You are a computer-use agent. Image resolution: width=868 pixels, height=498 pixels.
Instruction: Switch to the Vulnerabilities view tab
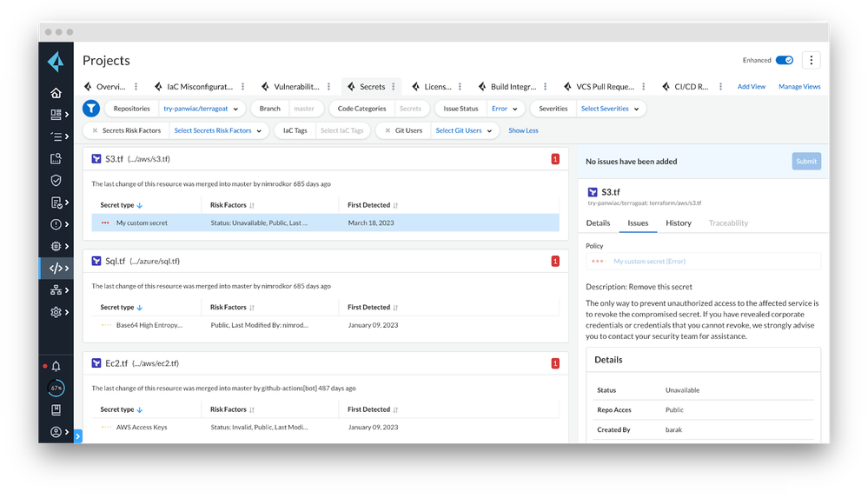[290, 86]
